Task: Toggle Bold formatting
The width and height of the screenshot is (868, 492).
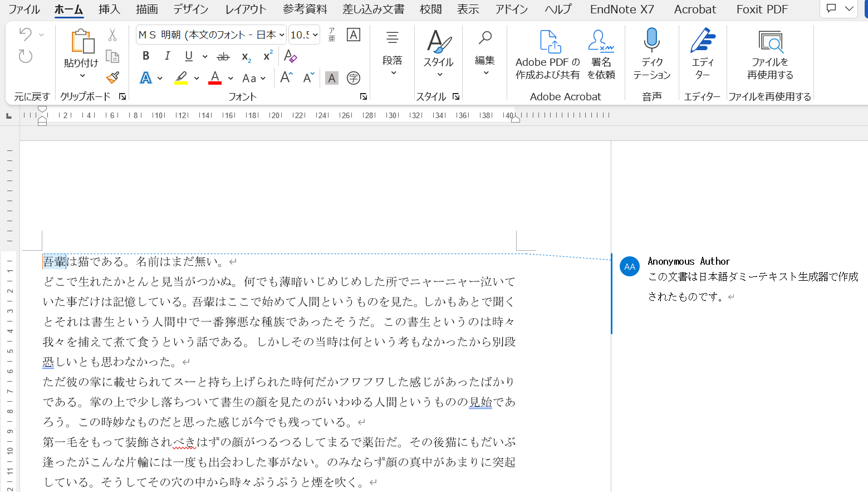Action: 146,56
